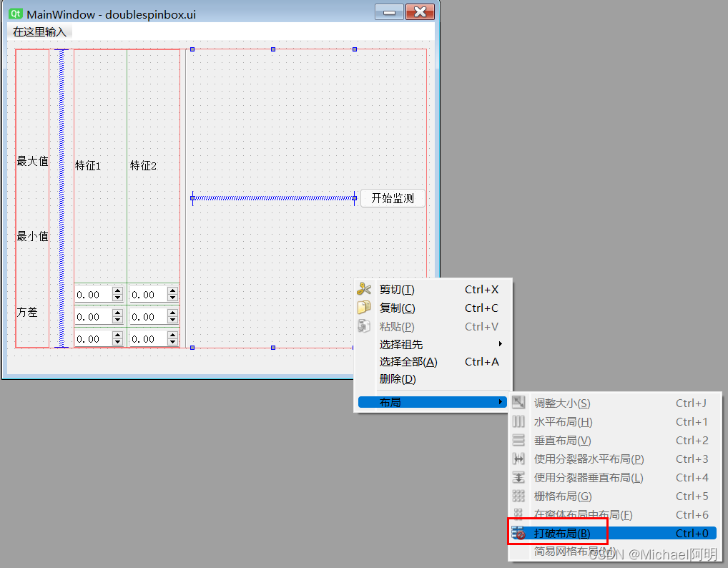
Task: Increase the middle 特征1 spinbox value
Action: (117, 313)
